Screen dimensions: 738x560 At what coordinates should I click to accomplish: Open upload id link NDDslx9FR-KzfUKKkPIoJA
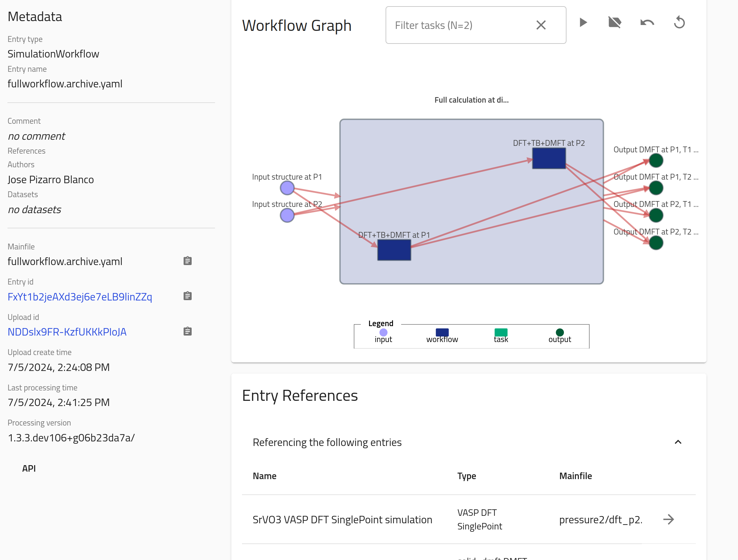pyautogui.click(x=67, y=332)
